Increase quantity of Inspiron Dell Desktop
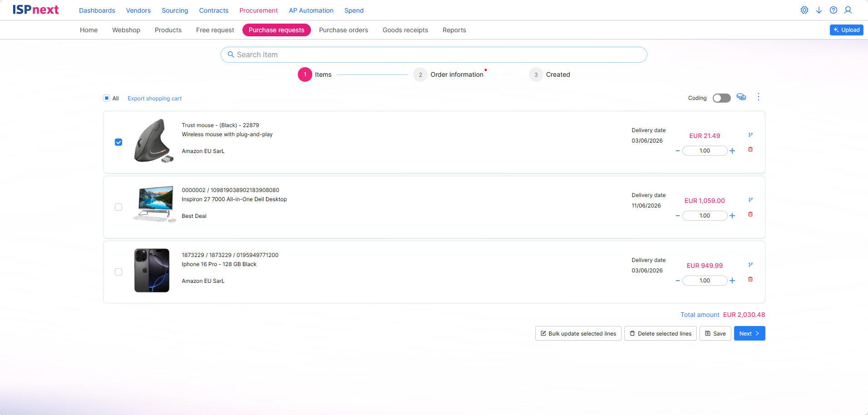The image size is (868, 415). coord(732,216)
